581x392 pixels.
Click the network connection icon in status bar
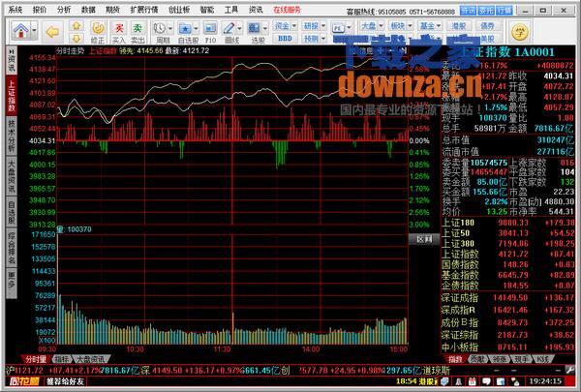point(515,381)
